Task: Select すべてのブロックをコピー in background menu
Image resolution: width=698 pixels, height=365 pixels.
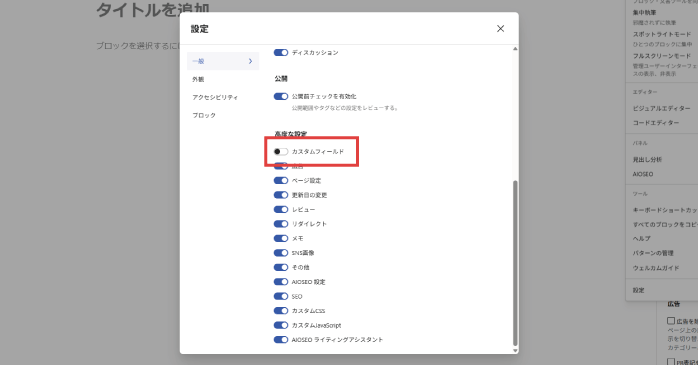Action: tap(665, 224)
